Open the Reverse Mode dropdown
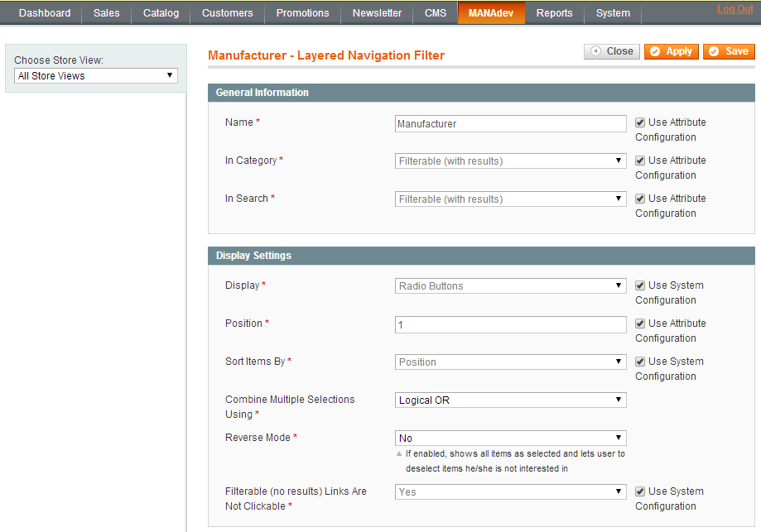Viewport: 761px width, 532px height. pos(510,439)
